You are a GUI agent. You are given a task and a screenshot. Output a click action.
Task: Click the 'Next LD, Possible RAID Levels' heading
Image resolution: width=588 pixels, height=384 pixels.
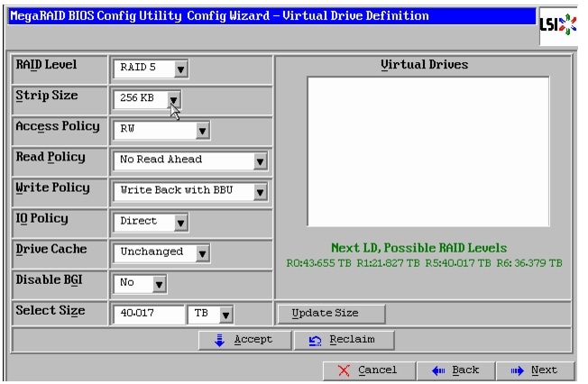418,248
